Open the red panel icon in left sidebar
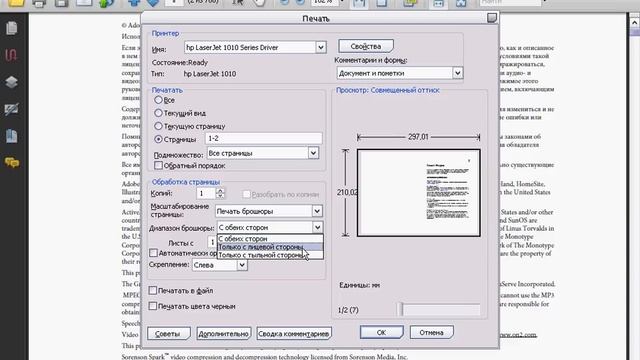The image size is (640, 360). point(11,55)
